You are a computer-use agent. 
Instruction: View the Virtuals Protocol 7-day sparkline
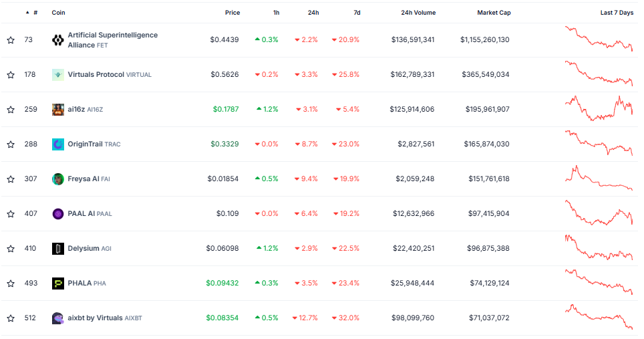599,73
